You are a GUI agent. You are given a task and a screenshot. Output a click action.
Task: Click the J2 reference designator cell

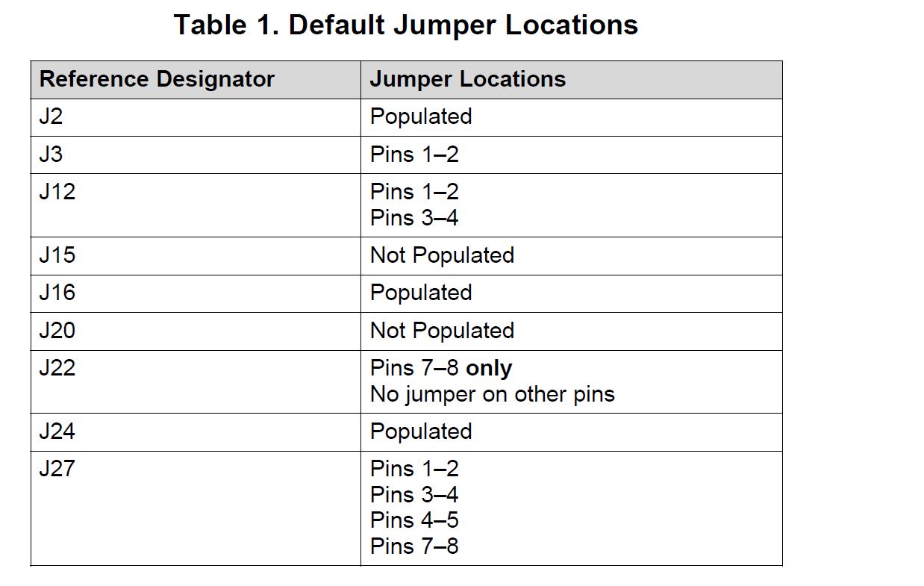coord(51,116)
